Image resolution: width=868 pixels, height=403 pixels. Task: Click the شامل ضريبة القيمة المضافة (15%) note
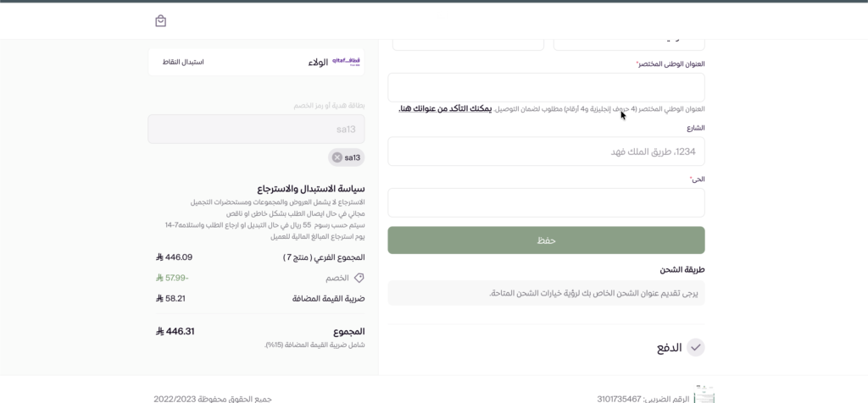[315, 345]
